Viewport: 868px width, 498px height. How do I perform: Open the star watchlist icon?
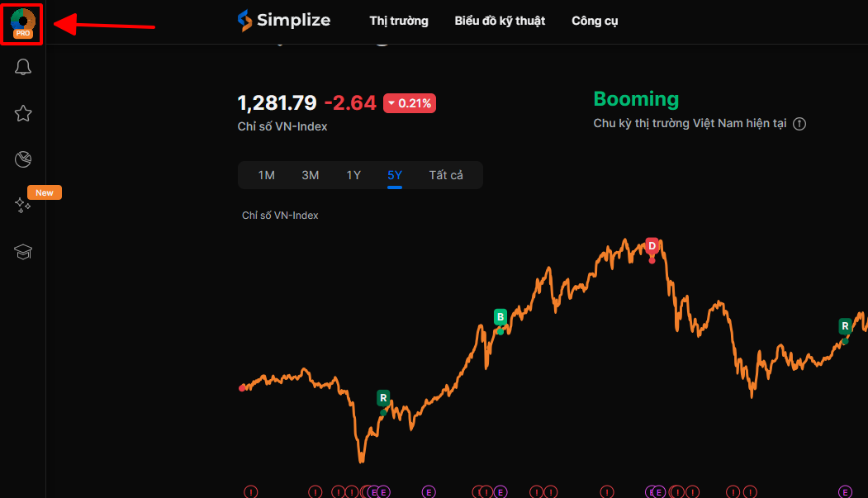pos(23,114)
